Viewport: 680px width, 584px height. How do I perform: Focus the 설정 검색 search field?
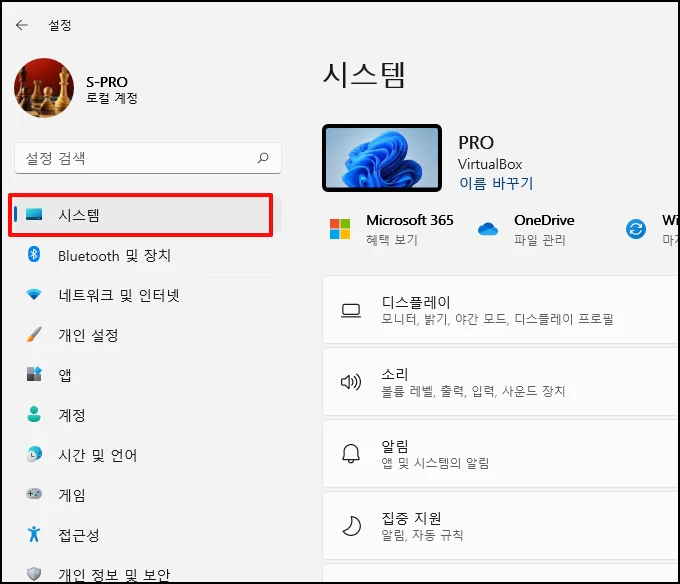148,158
